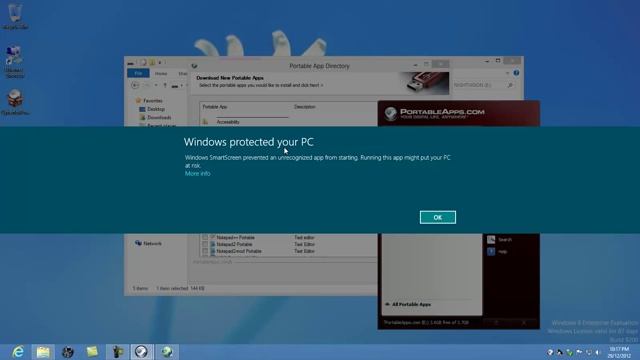Screen dimensions: 640x360
Task: Open the third desktop icon
Action: click(x=15, y=102)
